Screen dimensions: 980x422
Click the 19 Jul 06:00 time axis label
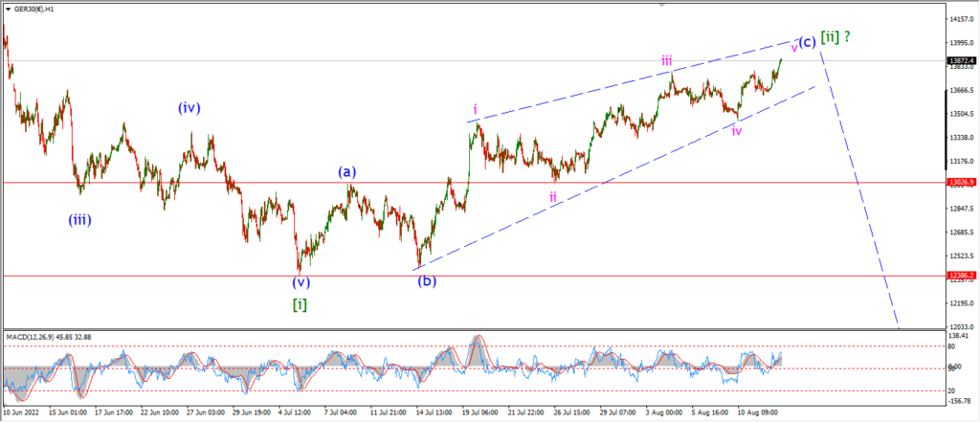pos(480,413)
